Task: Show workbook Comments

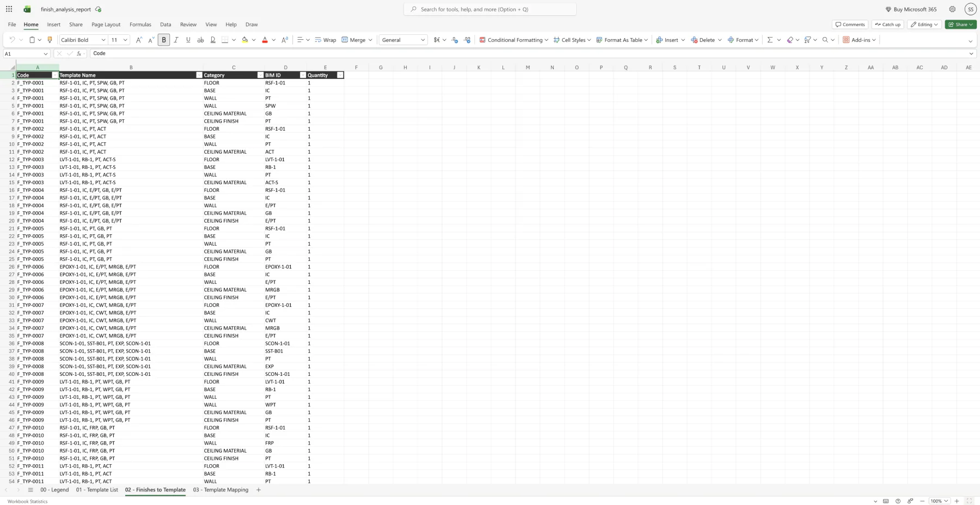Action: click(x=849, y=25)
